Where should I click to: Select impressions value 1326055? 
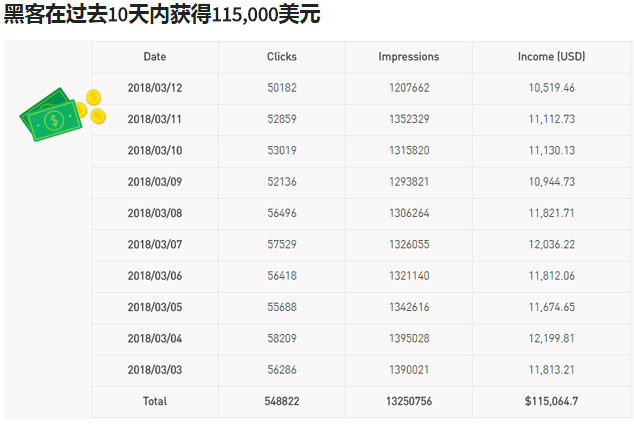click(x=408, y=245)
